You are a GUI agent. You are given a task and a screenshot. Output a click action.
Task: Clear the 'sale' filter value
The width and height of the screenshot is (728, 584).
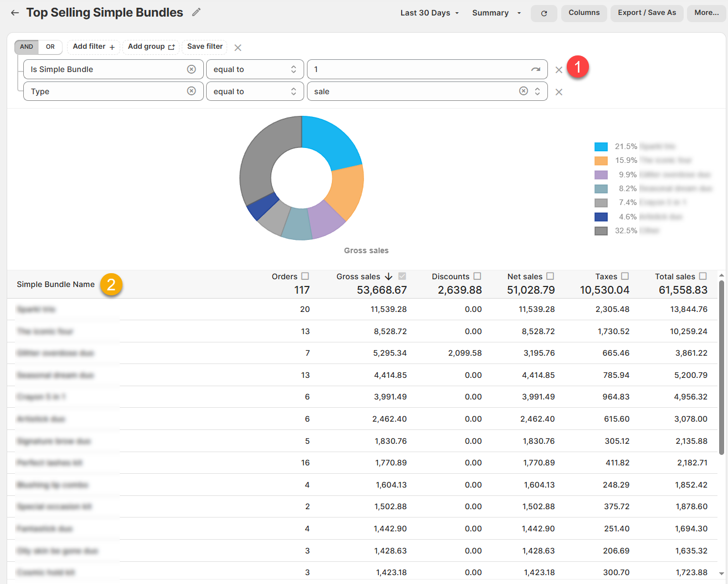523,91
